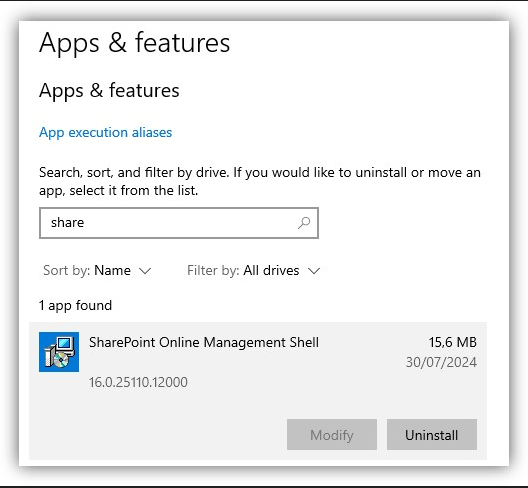Click the install date 30/07/2024
This screenshot has width=528, height=488.
pos(441,362)
